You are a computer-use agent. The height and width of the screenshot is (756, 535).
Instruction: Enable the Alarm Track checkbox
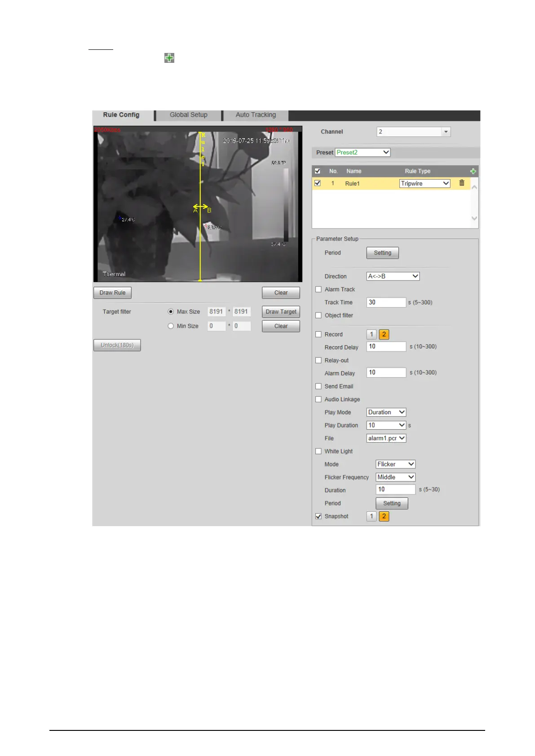pos(318,290)
